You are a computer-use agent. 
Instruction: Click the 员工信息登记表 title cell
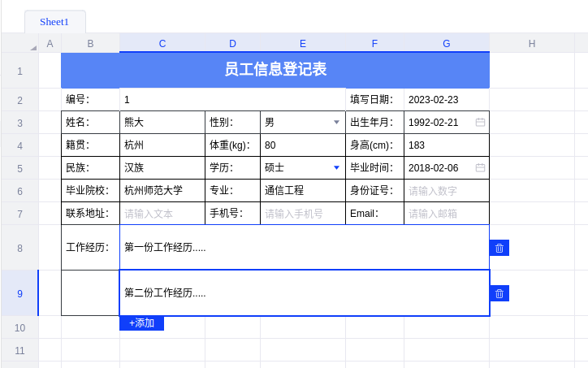tap(275, 70)
